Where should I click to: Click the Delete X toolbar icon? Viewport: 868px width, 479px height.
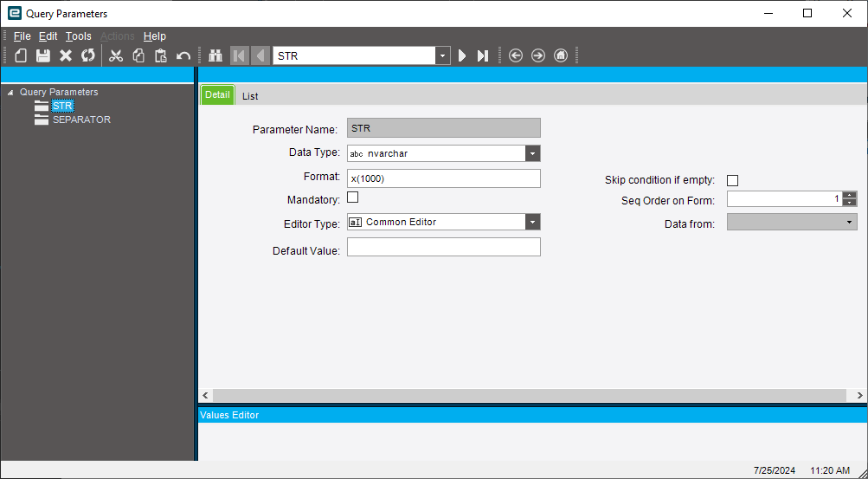pos(66,55)
